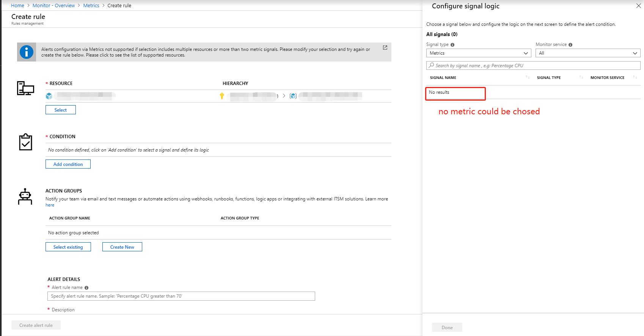Sort by Monitor Service column arrows

(x=635, y=77)
